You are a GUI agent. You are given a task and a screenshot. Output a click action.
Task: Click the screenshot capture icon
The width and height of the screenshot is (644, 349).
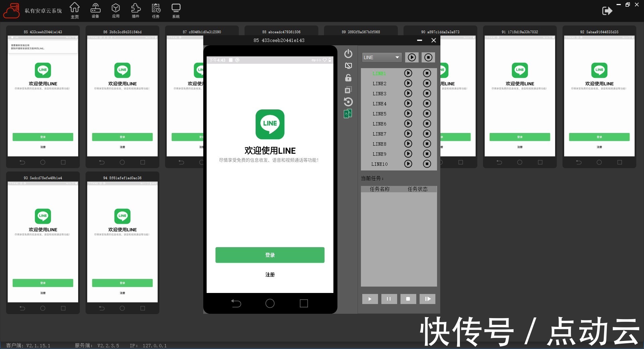click(x=348, y=90)
